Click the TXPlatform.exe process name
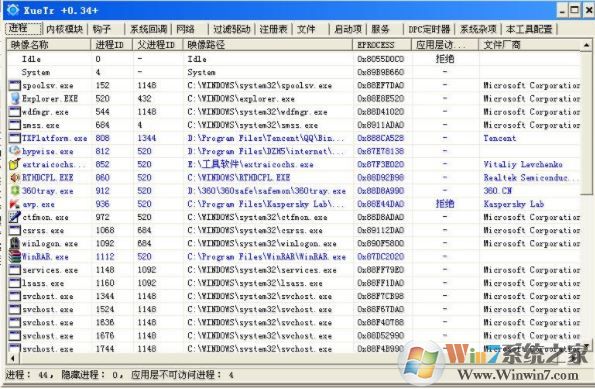The image size is (595, 389). pyautogui.click(x=54, y=138)
